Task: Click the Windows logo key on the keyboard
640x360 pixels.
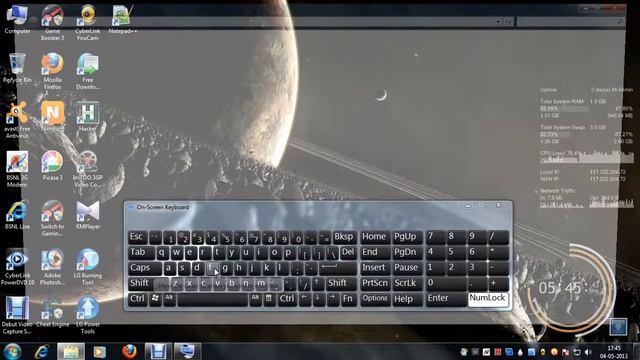Action: [156, 299]
